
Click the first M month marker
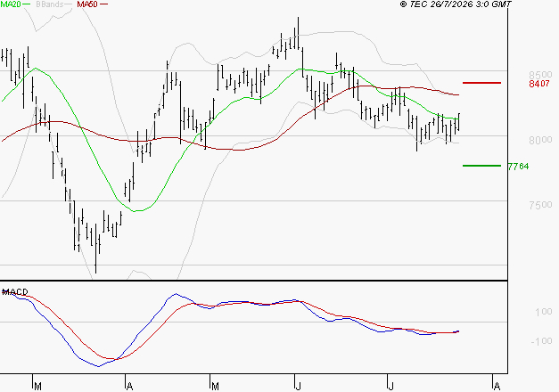[37, 387]
